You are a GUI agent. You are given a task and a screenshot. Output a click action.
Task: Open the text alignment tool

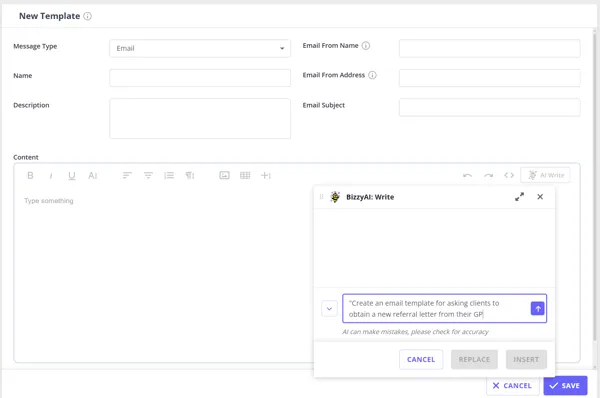[127, 175]
